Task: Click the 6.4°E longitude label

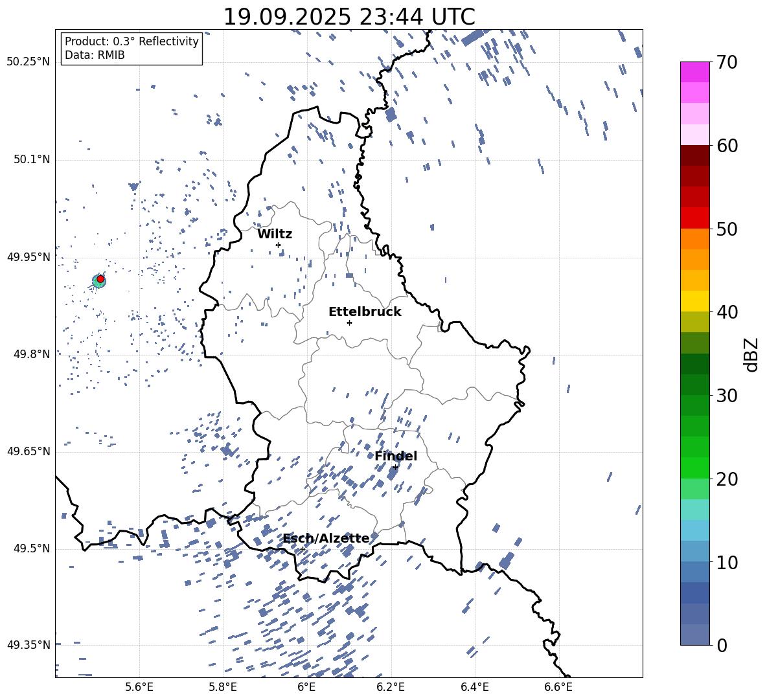Action: 474,687
